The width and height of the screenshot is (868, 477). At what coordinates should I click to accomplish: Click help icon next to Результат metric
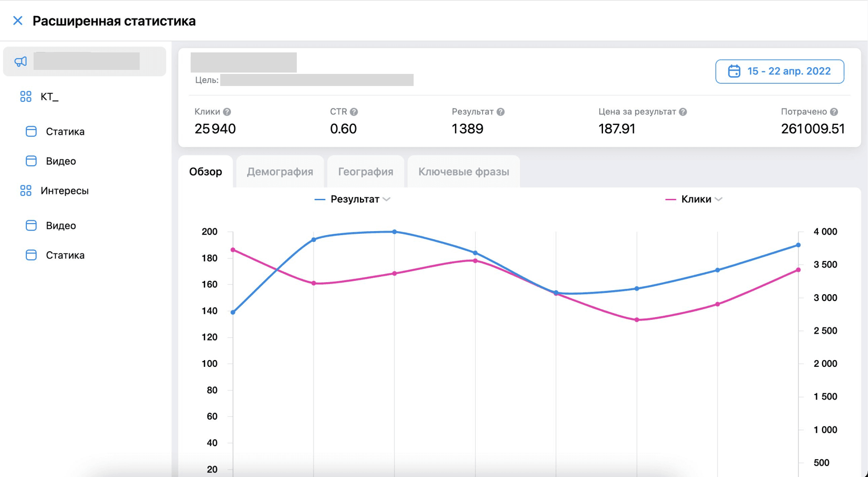tap(500, 112)
